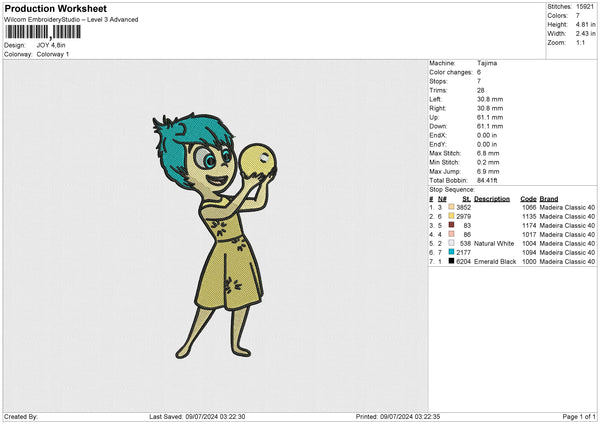Click the Height value '4.81 in'
This screenshot has width=600, height=424.
coord(585,24)
